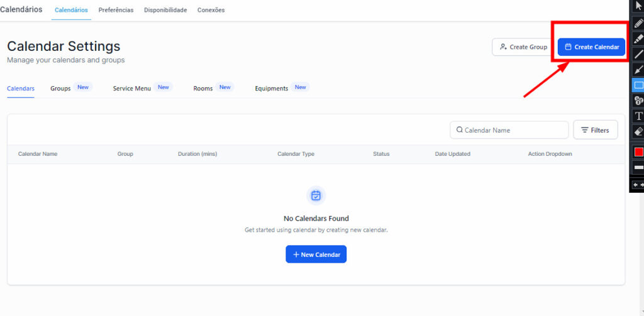Select the text tool

638,116
